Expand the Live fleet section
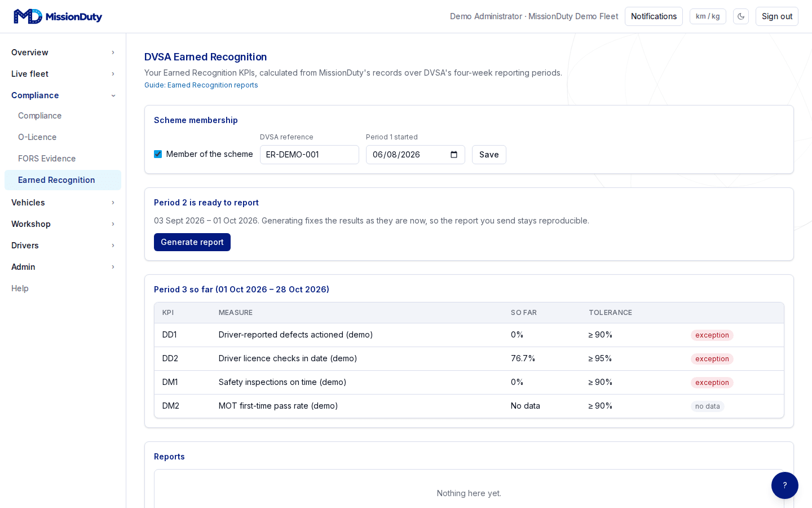The image size is (812, 508). [63, 74]
